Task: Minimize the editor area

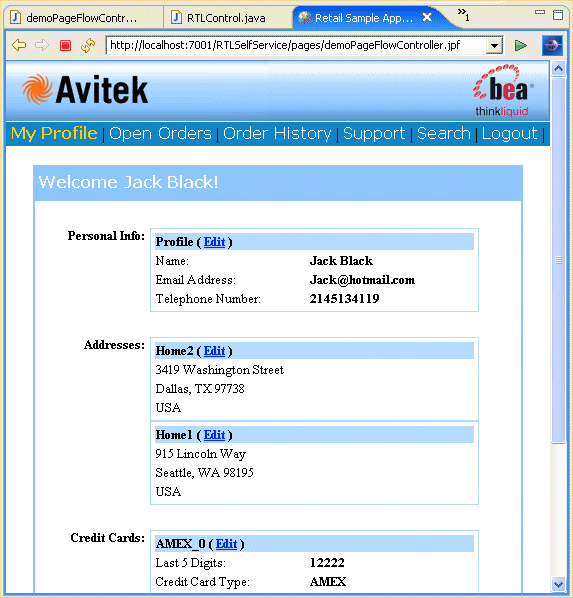Action: point(540,12)
